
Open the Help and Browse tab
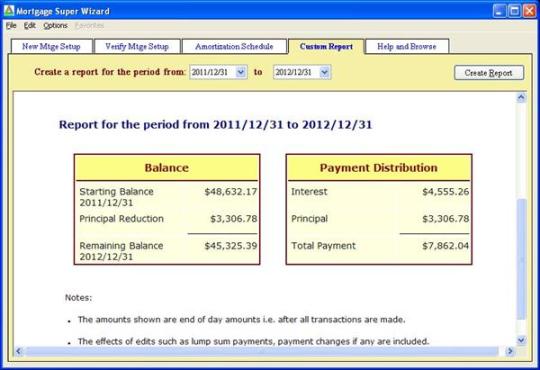[407, 47]
